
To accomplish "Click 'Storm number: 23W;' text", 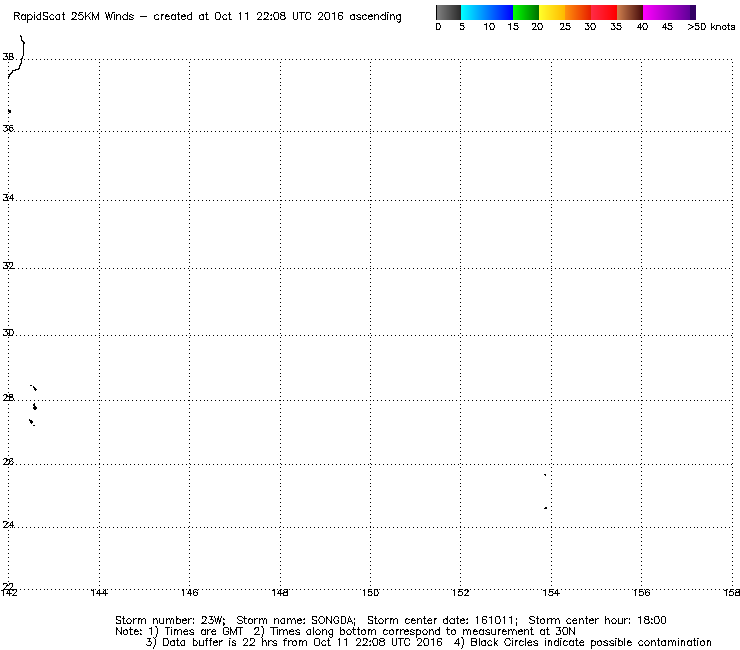I will point(170,620).
